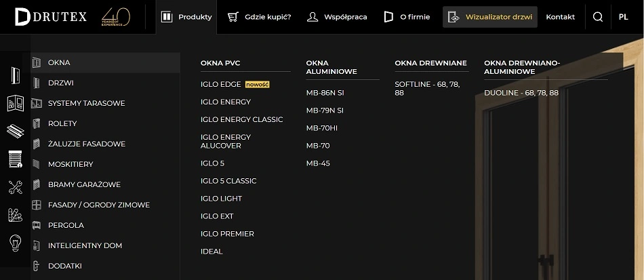Open the IGLO ENERGY link

pyautogui.click(x=226, y=102)
